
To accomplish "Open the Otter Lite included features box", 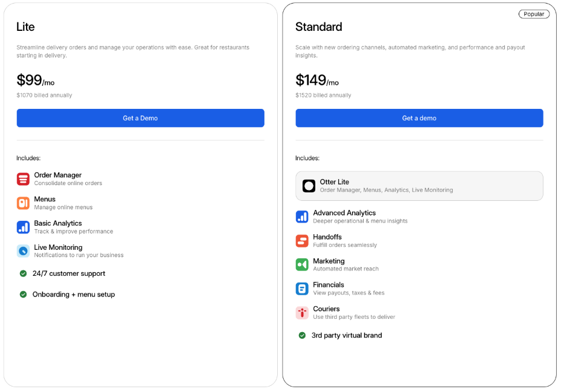I will point(419,186).
